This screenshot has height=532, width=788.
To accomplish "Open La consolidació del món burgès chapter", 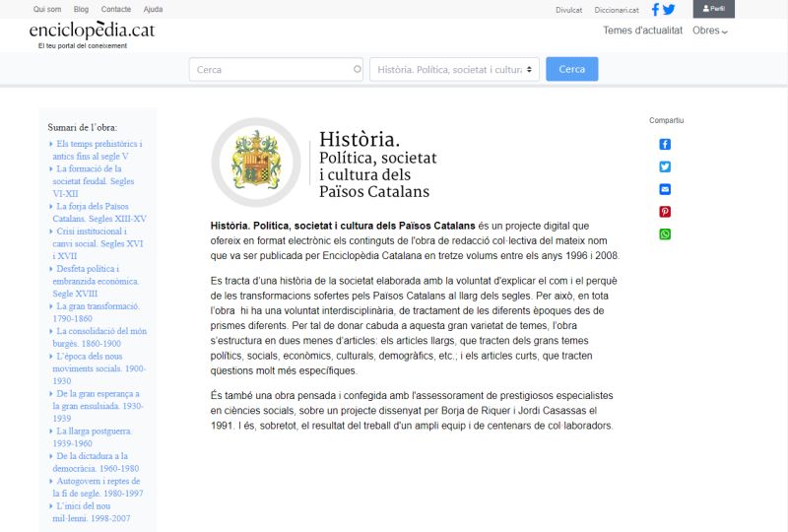I will [99, 337].
